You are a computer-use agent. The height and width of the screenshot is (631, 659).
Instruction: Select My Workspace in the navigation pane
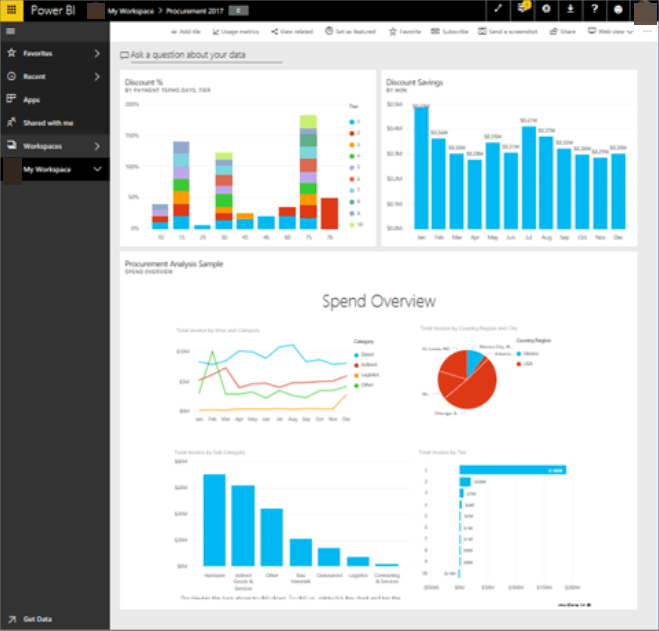click(x=55, y=169)
